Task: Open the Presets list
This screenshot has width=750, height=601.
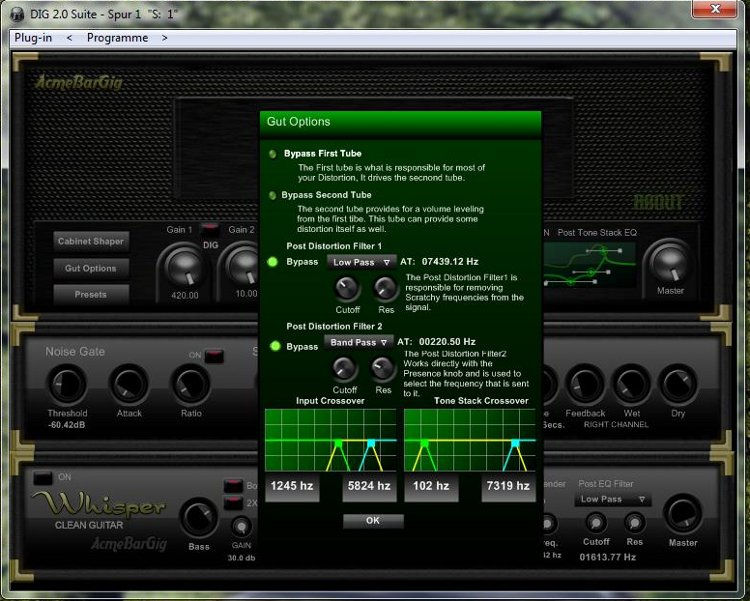Action: coord(91,294)
